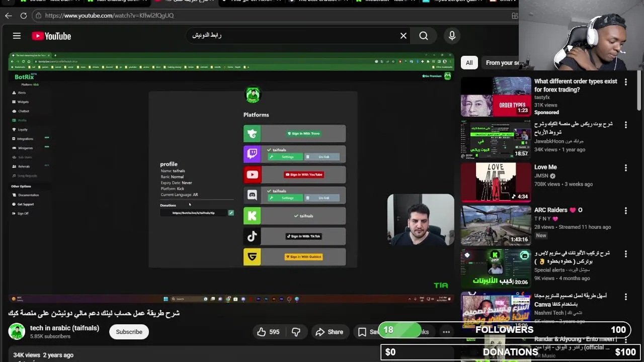The image size is (644, 362).
Task: Open options menu for Canva design video
Action: 626,297
